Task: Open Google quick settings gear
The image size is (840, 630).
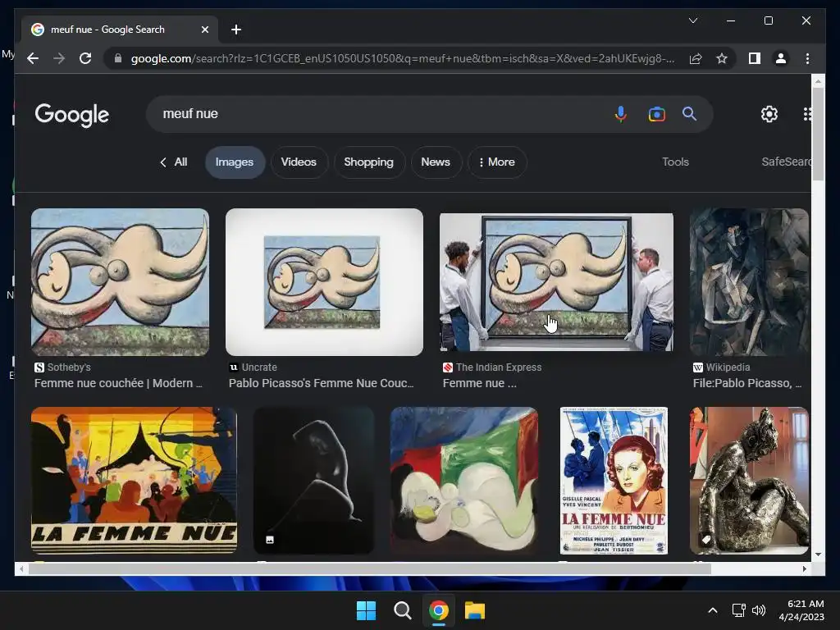Action: tap(769, 113)
